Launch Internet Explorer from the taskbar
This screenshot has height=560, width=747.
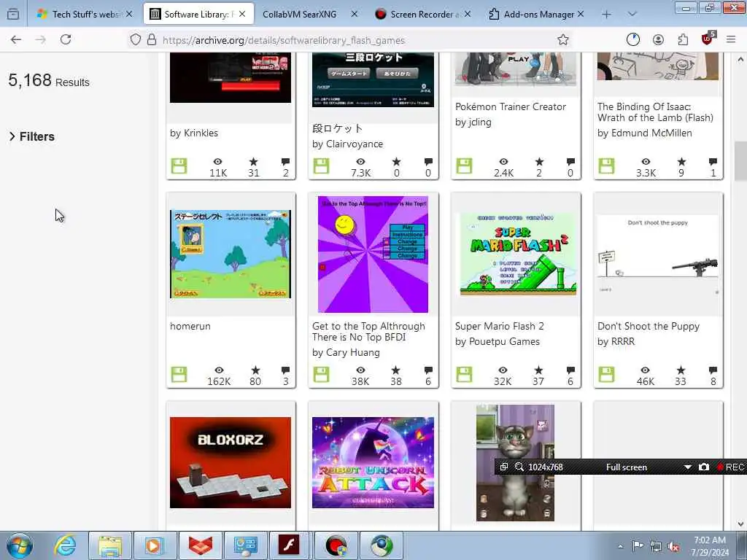click(64, 545)
